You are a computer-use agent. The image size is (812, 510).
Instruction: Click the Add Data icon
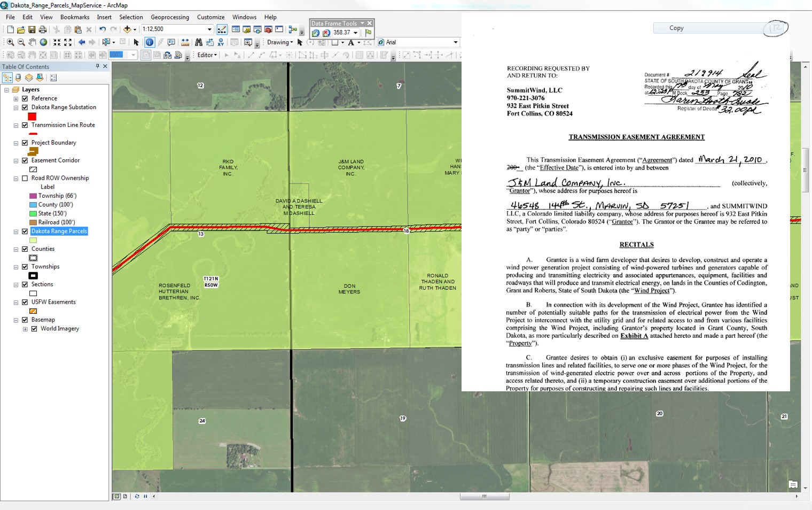(x=127, y=29)
